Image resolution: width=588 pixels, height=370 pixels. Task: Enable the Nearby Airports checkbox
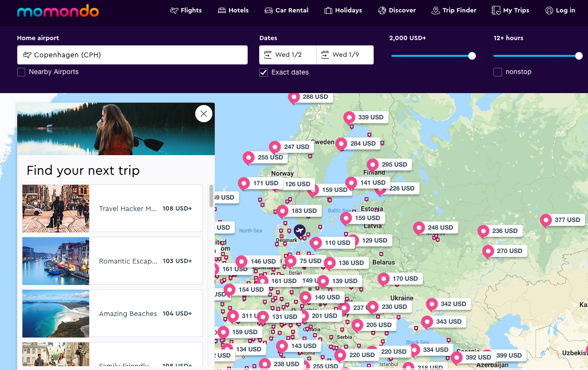pos(21,72)
